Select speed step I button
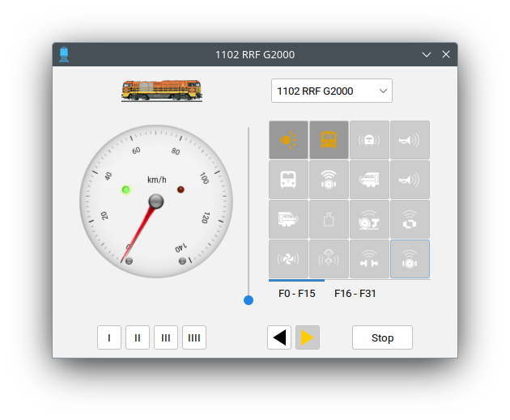 click(x=109, y=337)
